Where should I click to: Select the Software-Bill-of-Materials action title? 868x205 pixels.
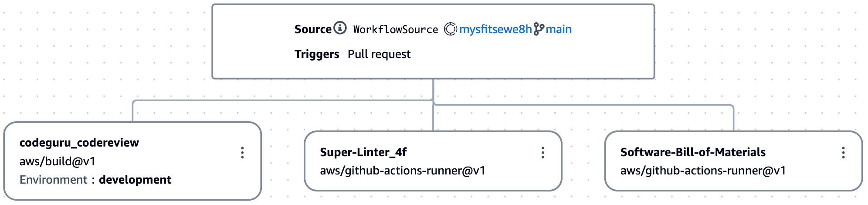[x=693, y=152]
